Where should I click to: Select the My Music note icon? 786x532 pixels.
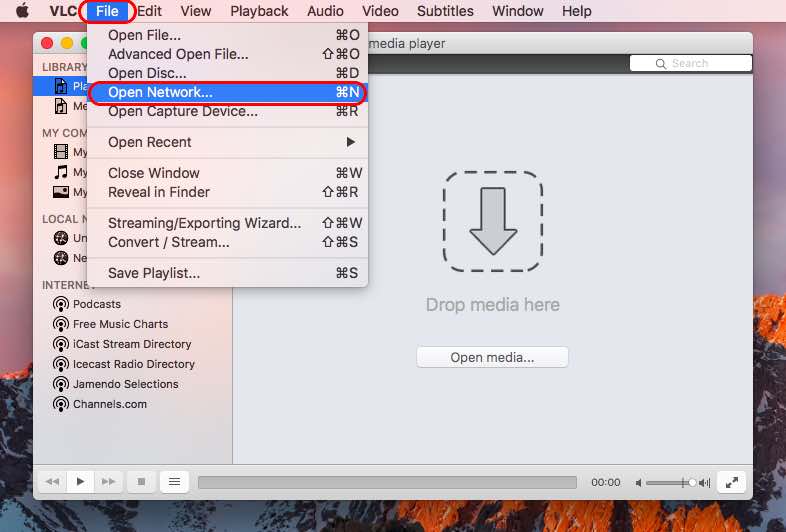(61, 172)
